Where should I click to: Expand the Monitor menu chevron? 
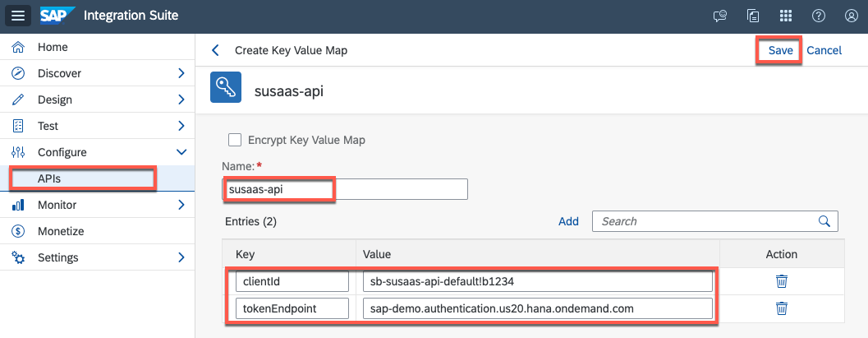pos(181,205)
